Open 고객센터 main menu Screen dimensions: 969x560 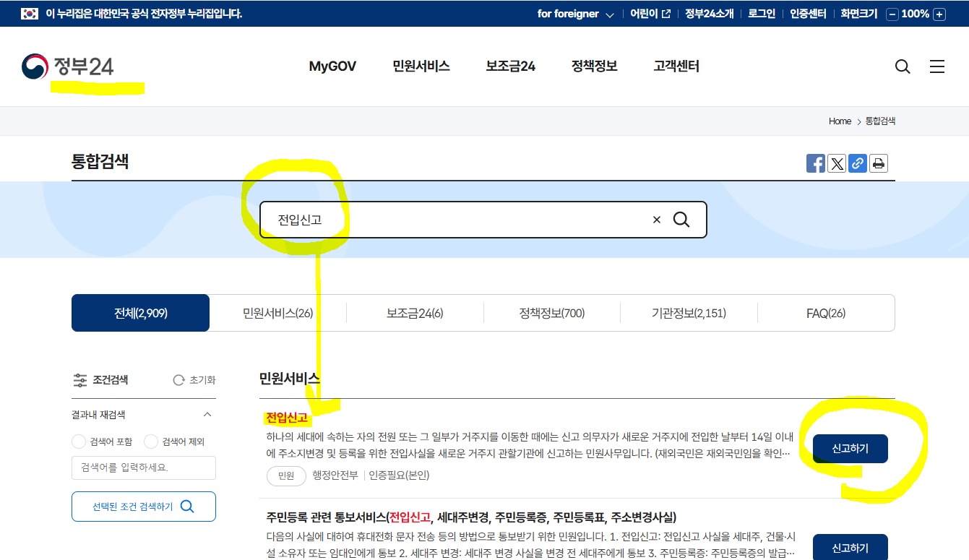(676, 66)
